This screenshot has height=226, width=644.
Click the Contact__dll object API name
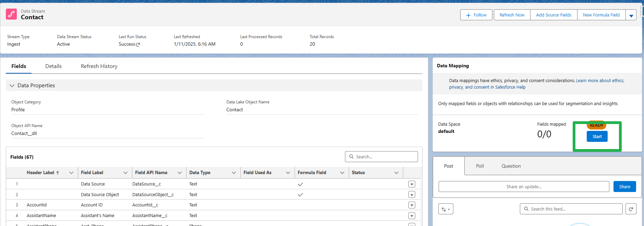[24, 133]
